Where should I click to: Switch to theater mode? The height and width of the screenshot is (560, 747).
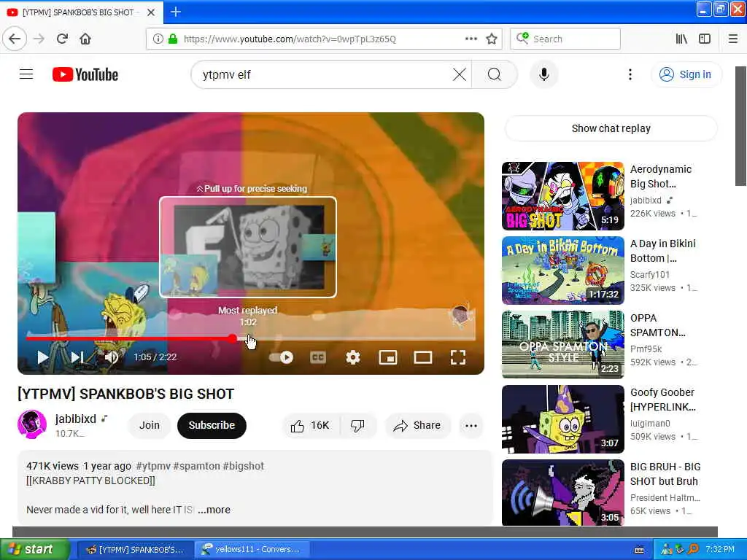(423, 357)
